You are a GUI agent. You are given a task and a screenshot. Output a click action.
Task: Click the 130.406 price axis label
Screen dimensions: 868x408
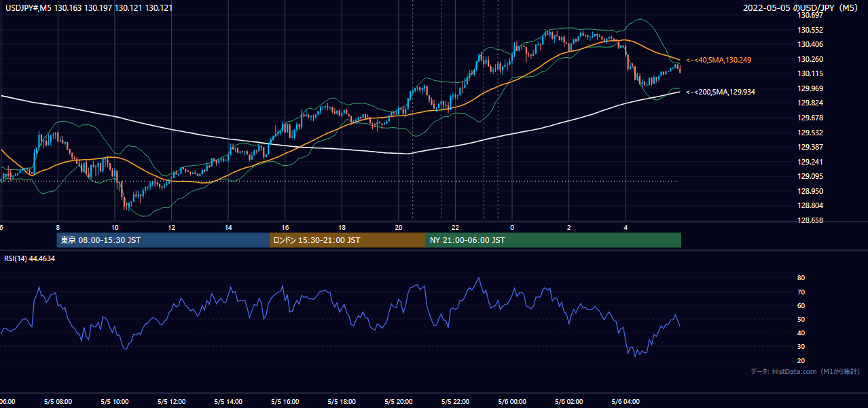tap(810, 44)
